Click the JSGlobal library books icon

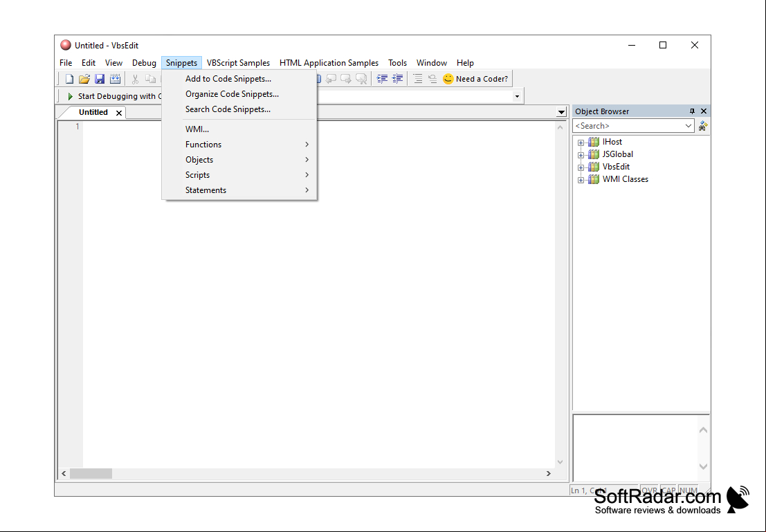[x=594, y=154]
